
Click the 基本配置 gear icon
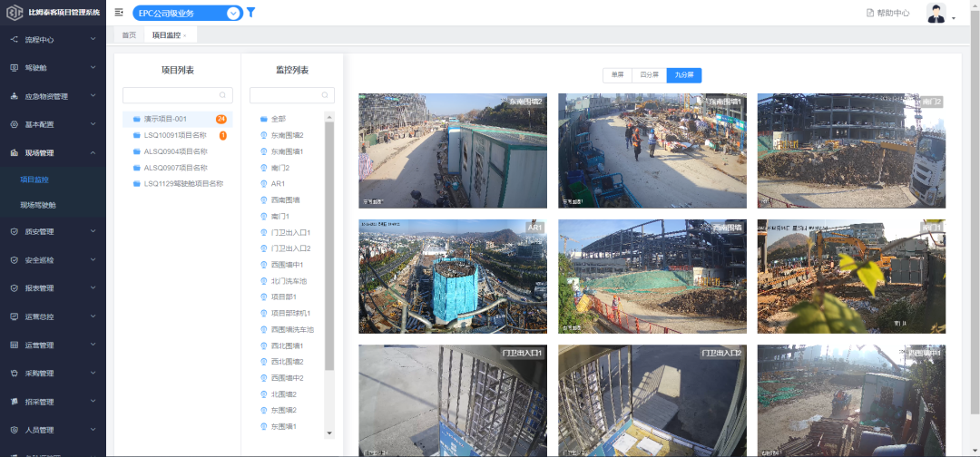14,124
